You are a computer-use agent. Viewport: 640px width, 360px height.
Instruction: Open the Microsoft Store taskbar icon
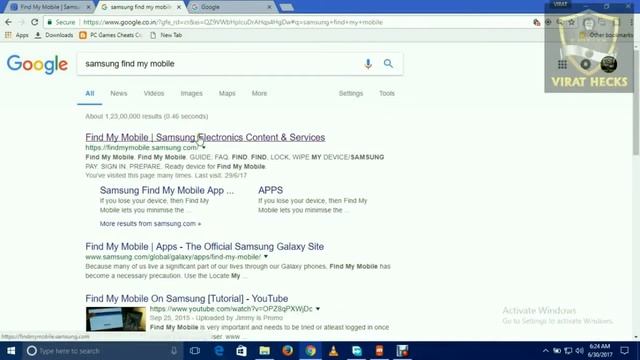tap(241, 351)
